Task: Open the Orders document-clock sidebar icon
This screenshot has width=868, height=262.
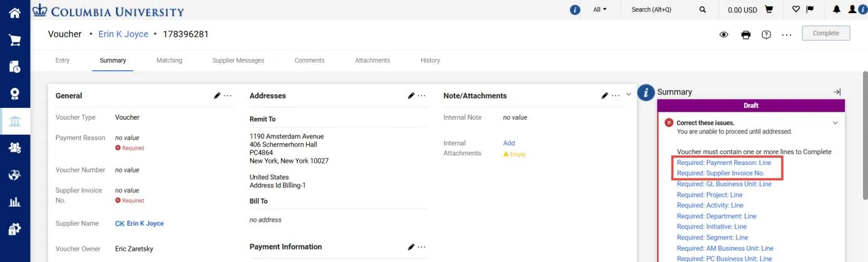Action: pos(14,67)
